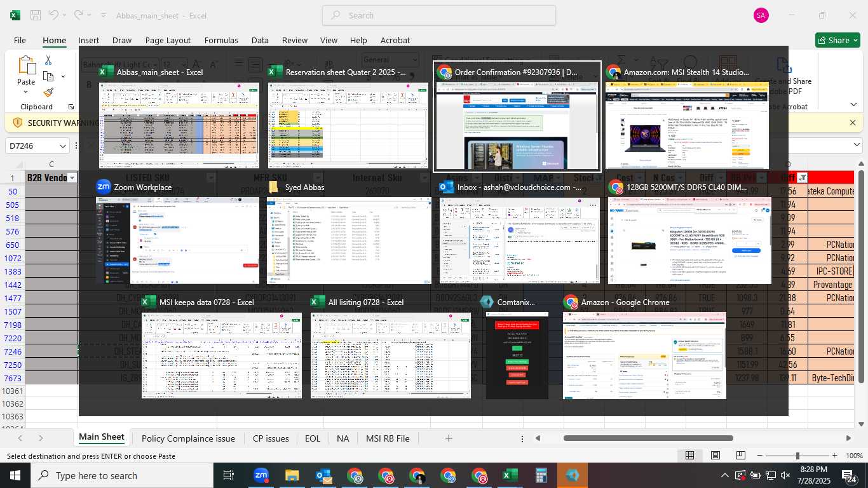Open the notification center icon
The width and height of the screenshot is (868, 488).
click(x=848, y=475)
